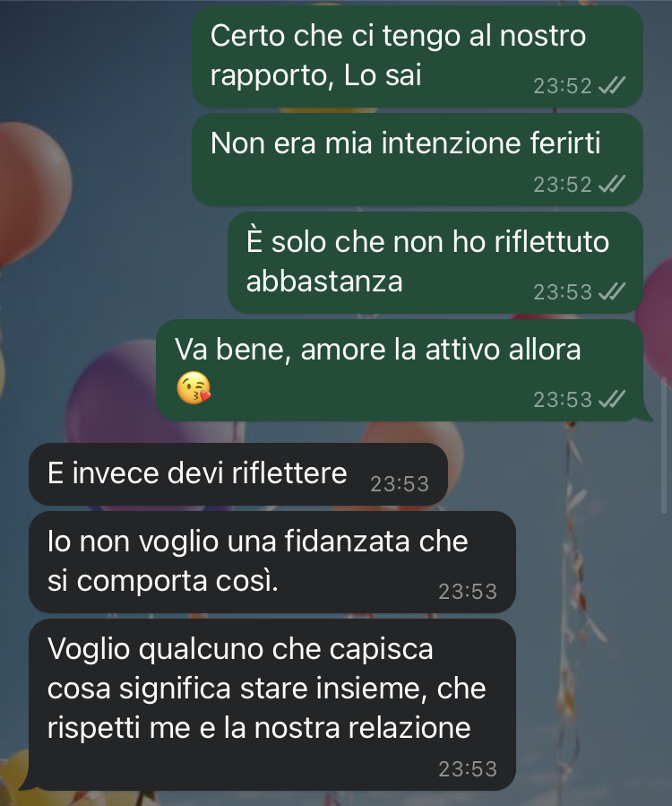Select the 'Voglio qualcuno che capisca' message
This screenshot has height=806, width=672.
[271, 704]
